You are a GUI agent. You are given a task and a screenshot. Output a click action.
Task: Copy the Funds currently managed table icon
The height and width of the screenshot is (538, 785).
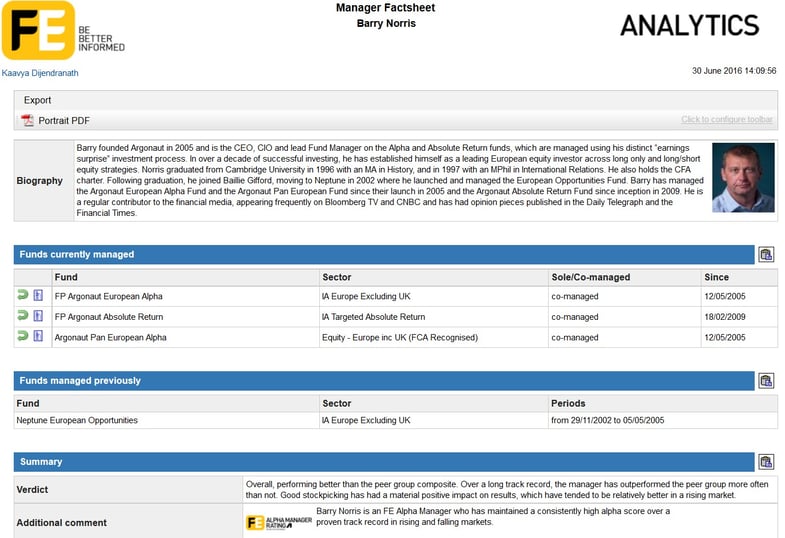766,255
